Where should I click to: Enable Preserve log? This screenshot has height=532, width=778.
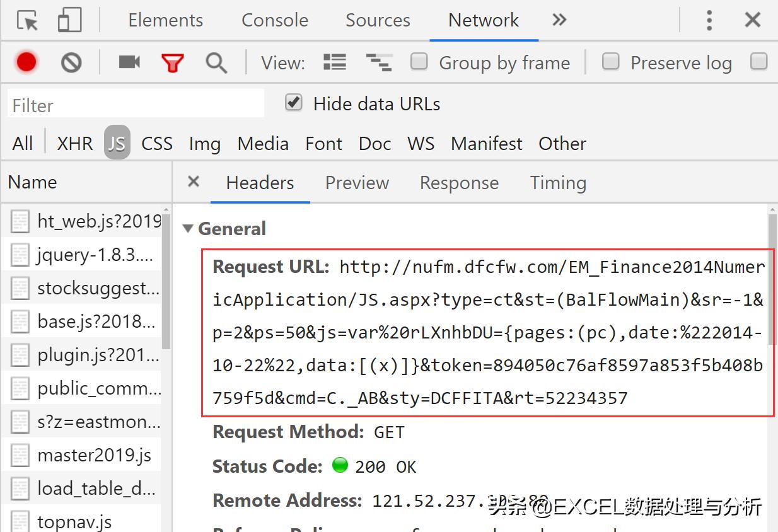point(611,62)
